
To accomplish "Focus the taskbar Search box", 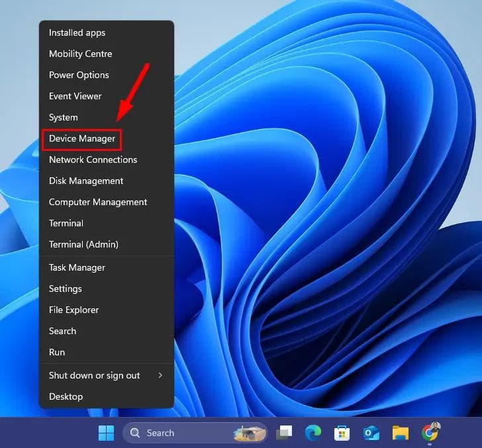I will (195, 433).
